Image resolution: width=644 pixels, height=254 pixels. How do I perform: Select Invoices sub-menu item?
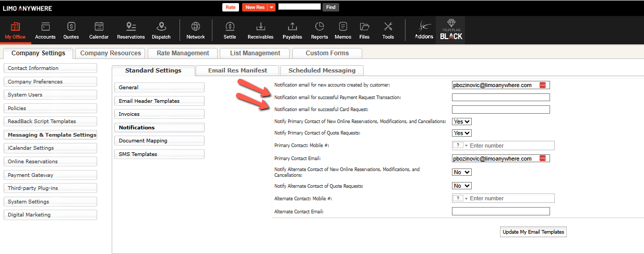click(x=159, y=114)
